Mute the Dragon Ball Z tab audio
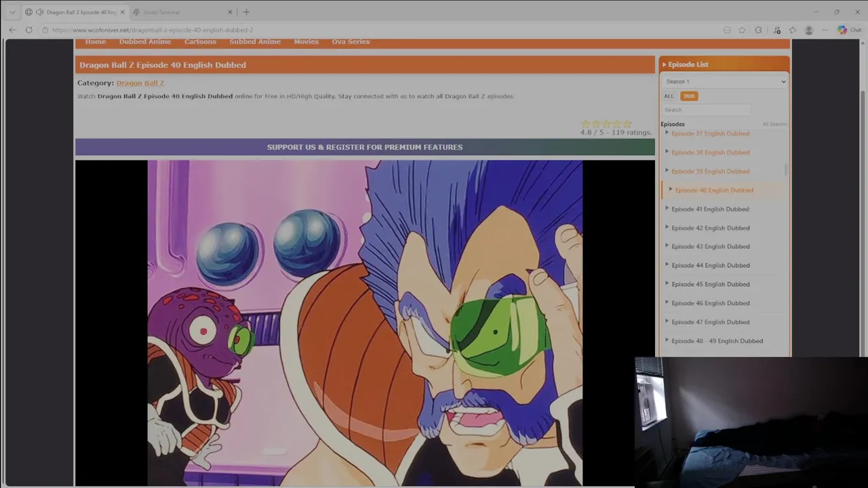Viewport: 868px width, 488px height. coord(39,12)
